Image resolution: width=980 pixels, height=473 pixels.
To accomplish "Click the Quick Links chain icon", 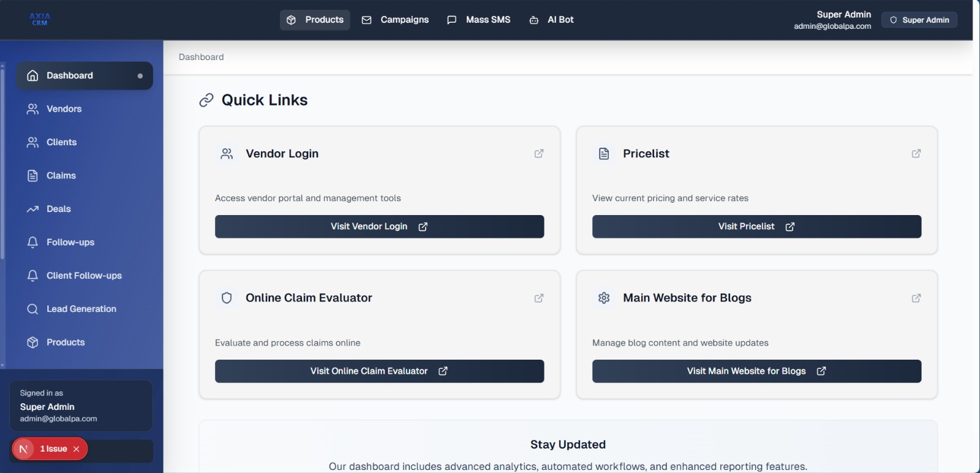I will (206, 100).
